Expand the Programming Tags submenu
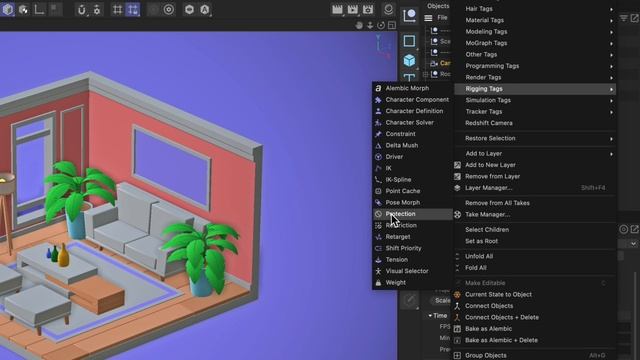 tap(535, 66)
